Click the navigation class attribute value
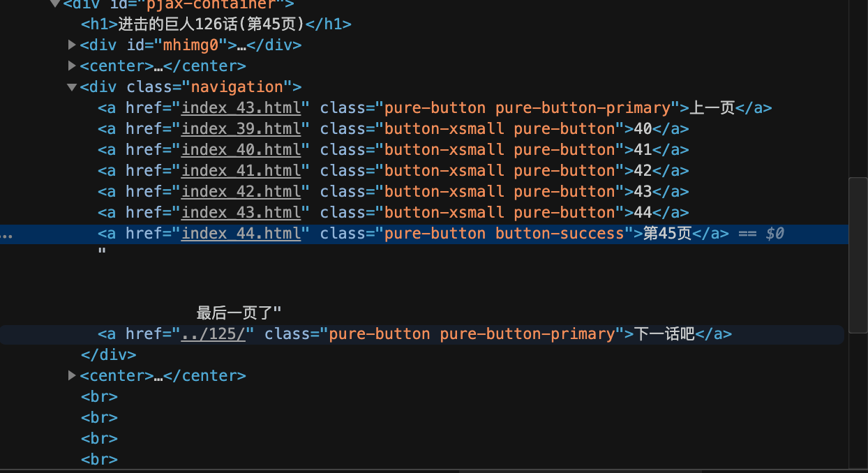This screenshot has height=473, width=868. (237, 87)
